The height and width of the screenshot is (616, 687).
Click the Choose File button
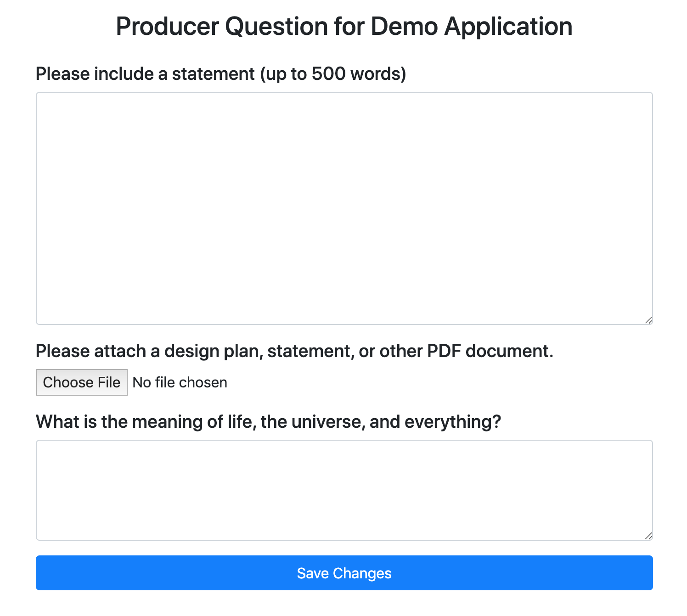82,382
